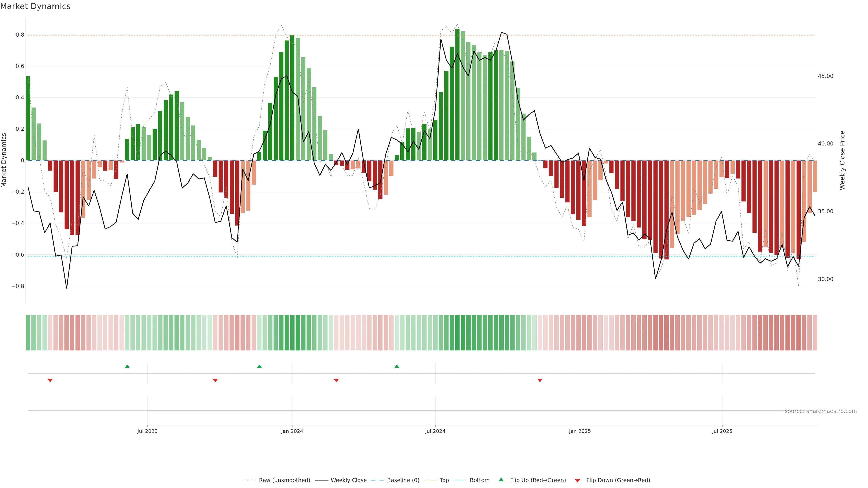
Task: Click the red flip-down triangle after Jan 2024
Action: pyautogui.click(x=336, y=380)
